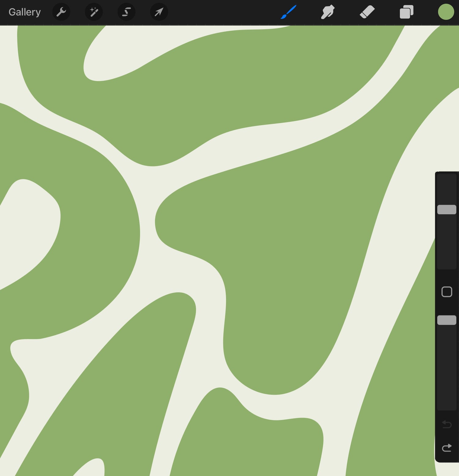Select the Brush tool
Screen dimensions: 459x476
[x=289, y=12]
